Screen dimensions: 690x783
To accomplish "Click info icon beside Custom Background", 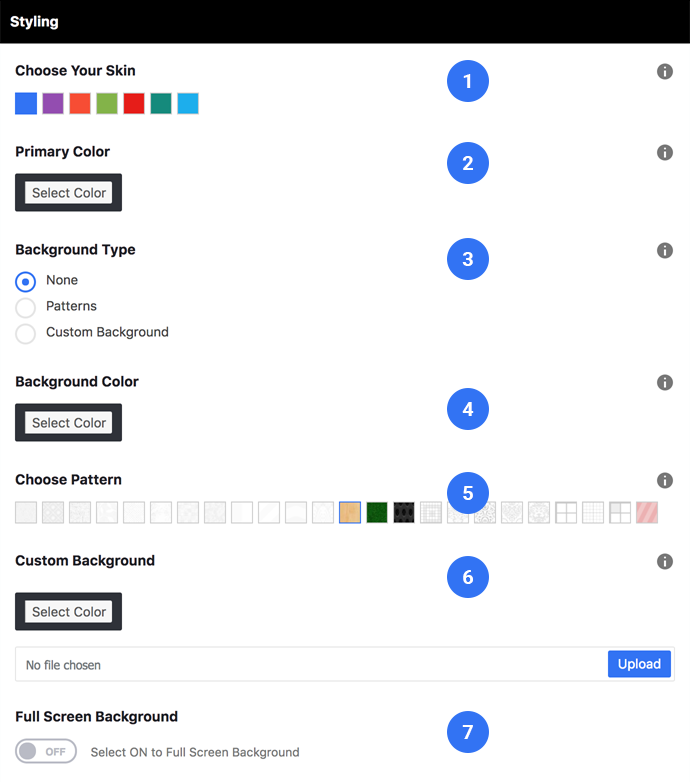I will click(x=665, y=561).
